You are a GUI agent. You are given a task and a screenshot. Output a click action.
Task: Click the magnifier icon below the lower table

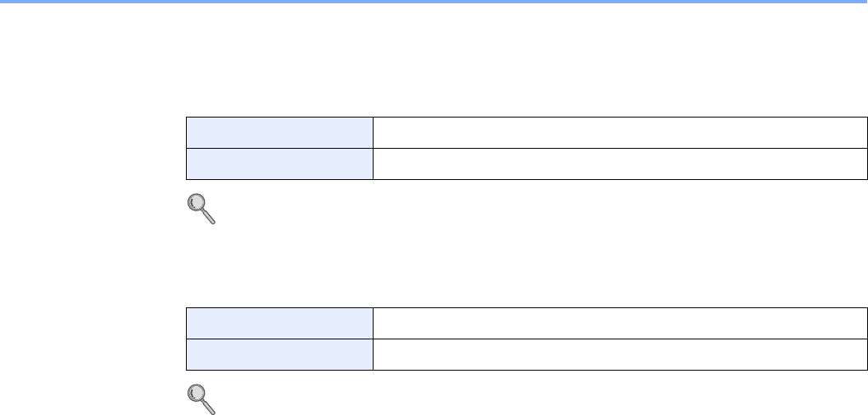click(200, 399)
